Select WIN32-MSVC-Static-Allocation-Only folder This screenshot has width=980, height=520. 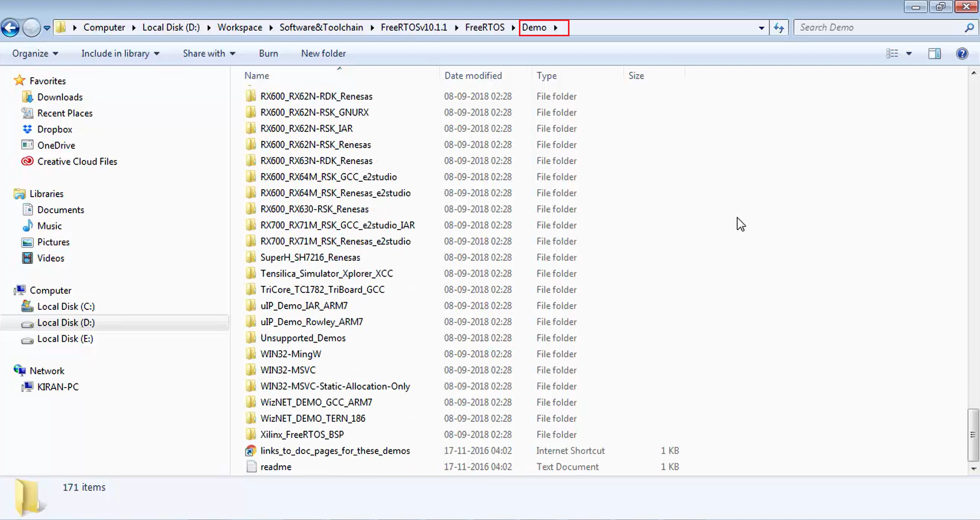click(x=335, y=387)
